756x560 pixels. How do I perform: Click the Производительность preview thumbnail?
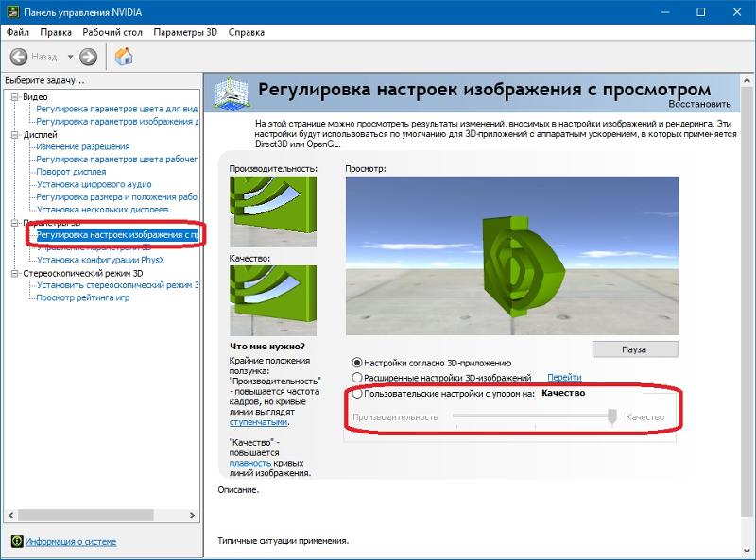click(273, 212)
